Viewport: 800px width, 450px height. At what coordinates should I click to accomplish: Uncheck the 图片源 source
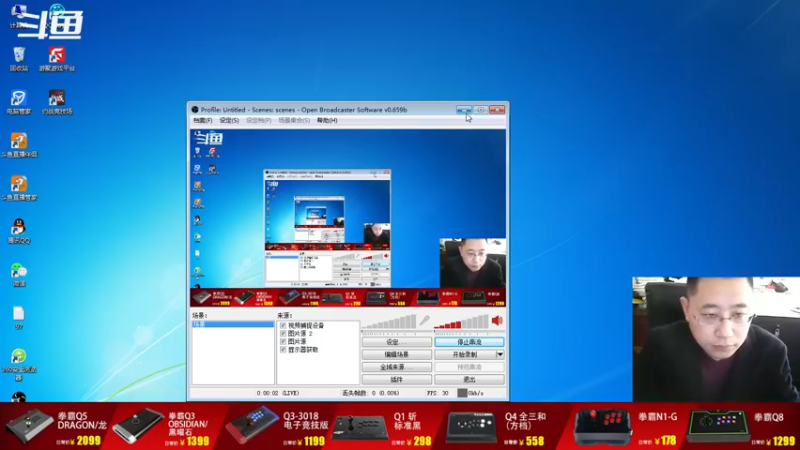click(283, 342)
